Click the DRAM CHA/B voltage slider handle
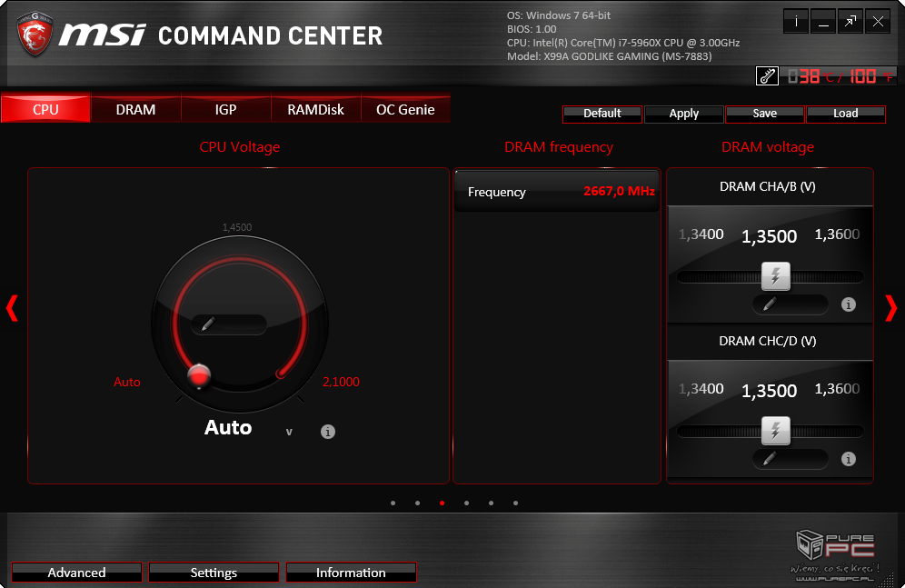The width and height of the screenshot is (905, 588). 775,275
